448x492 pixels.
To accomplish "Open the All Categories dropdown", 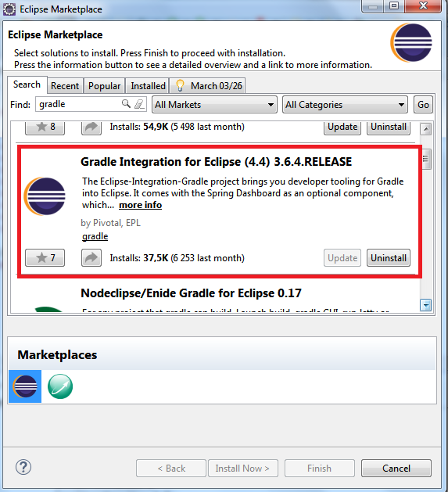I will 345,105.
